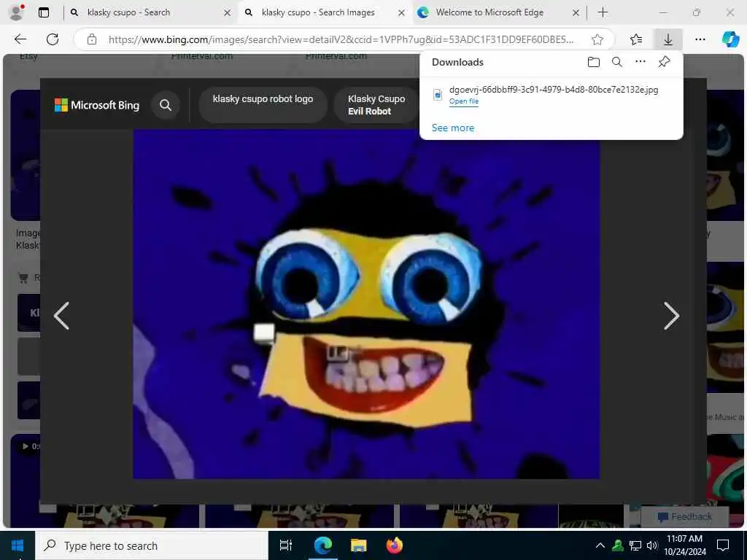Viewport: 747px width, 560px height.
Task: Pin the Downloads panel
Action: 664,62
